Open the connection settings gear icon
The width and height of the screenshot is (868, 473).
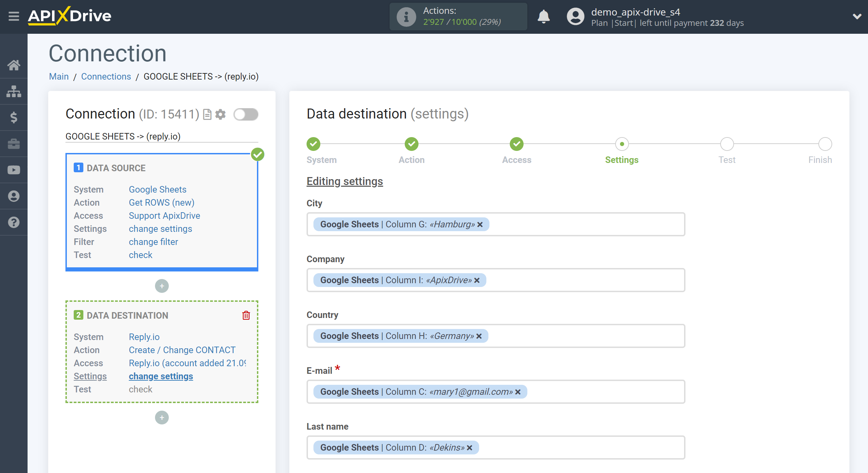[220, 114]
